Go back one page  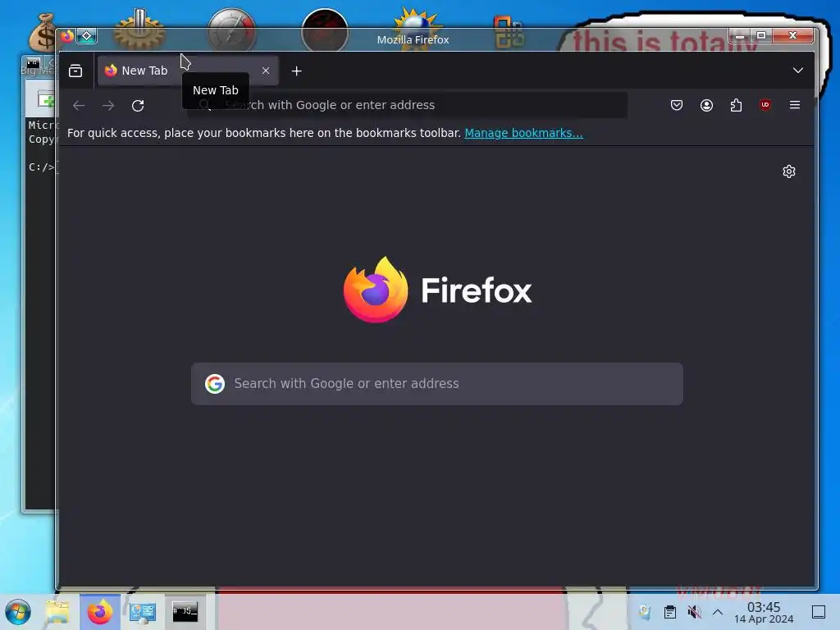(79, 106)
